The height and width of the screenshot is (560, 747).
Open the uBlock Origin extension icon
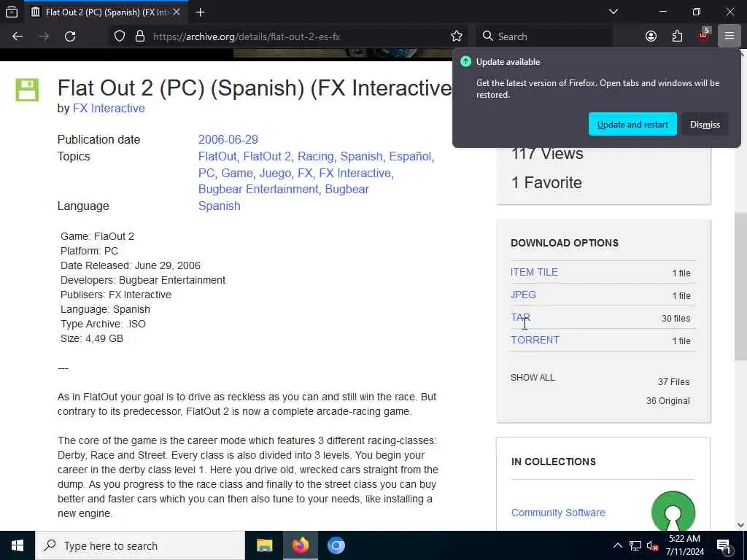click(x=704, y=35)
